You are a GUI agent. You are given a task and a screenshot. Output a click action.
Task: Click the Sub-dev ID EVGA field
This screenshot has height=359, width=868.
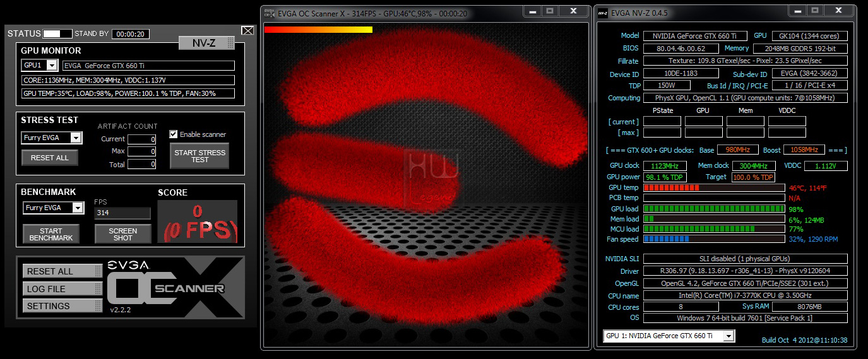(810, 74)
